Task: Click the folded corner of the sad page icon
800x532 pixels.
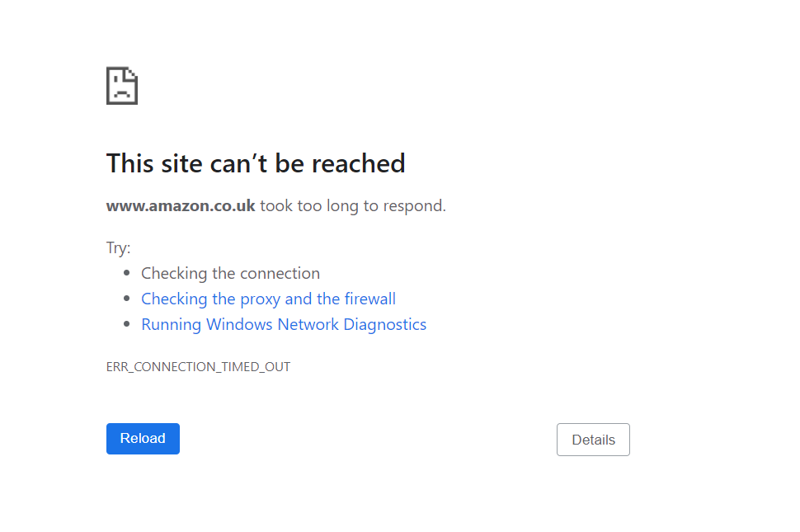Action: [x=132, y=73]
